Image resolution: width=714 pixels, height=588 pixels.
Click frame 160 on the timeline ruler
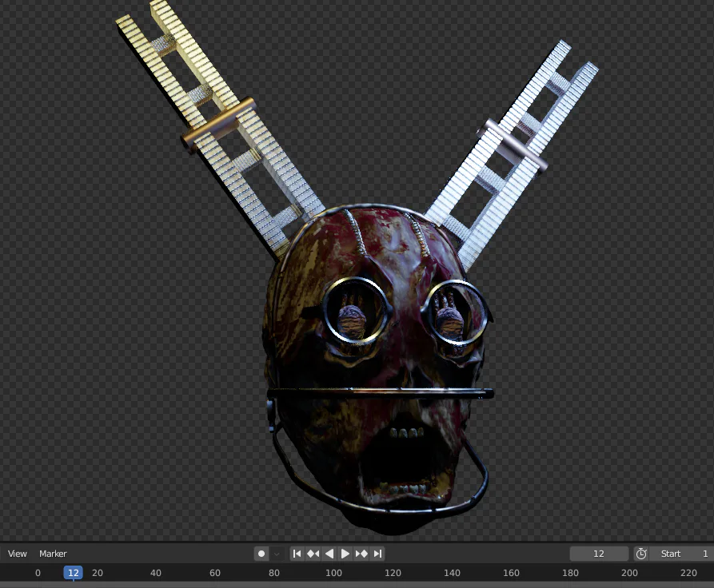pos(512,573)
